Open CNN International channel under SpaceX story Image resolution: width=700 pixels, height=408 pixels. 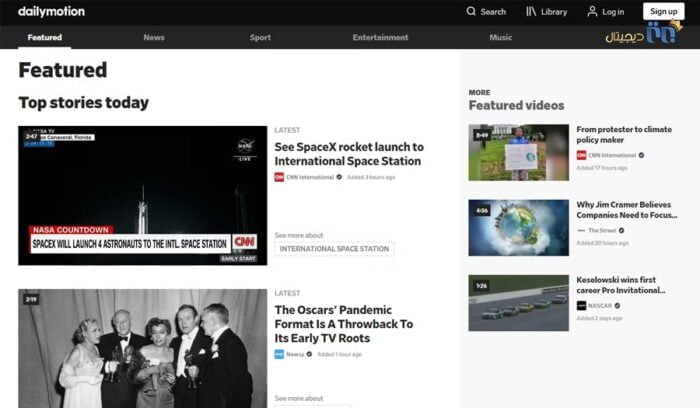(x=310, y=177)
